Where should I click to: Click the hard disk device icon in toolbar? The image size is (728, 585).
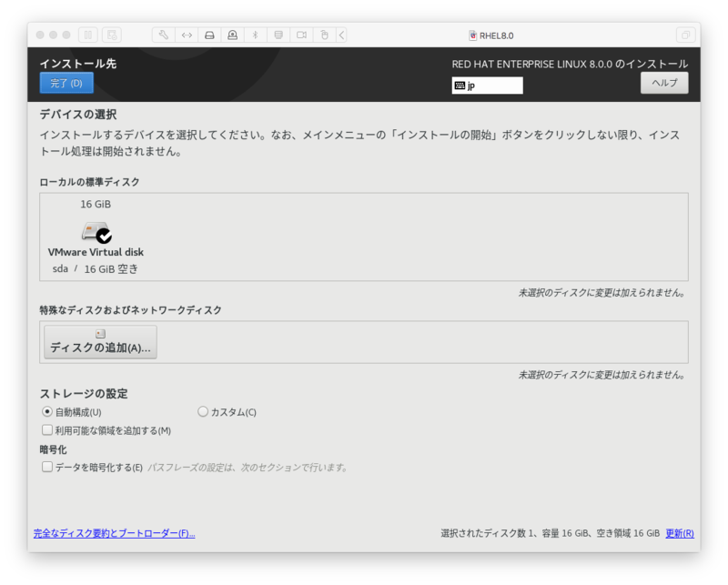click(209, 35)
